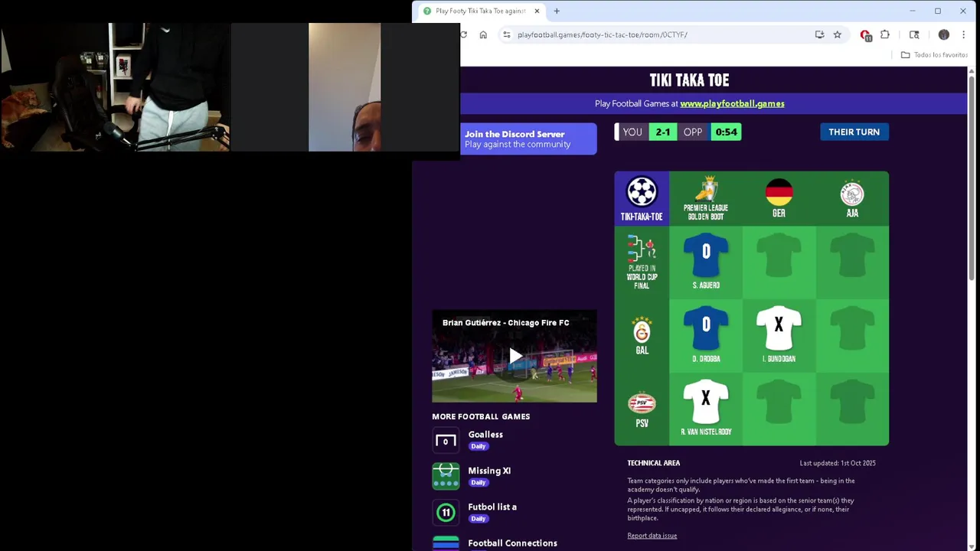Click the second webcam feed with face
The height and width of the screenshot is (551, 980).
pyautogui.click(x=345, y=86)
